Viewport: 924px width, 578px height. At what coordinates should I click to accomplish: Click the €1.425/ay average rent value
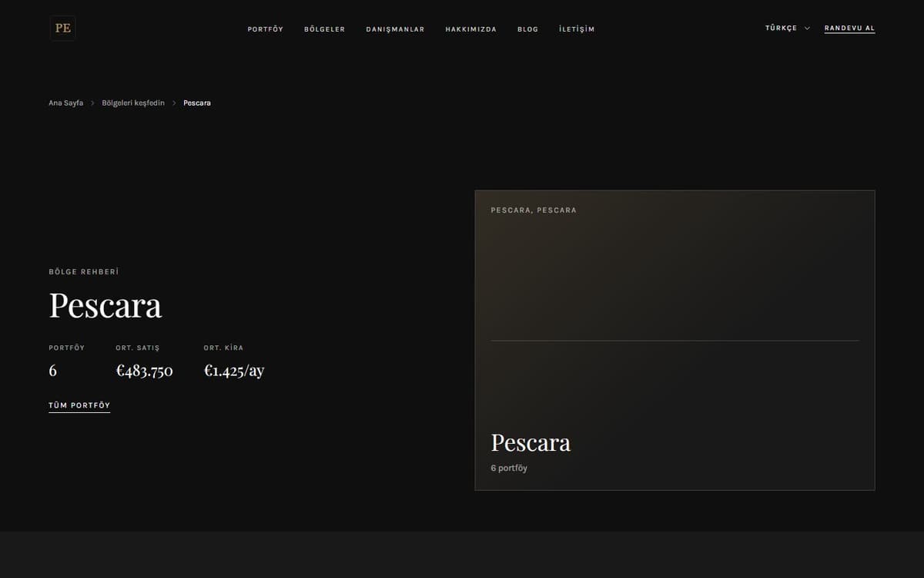click(x=234, y=371)
